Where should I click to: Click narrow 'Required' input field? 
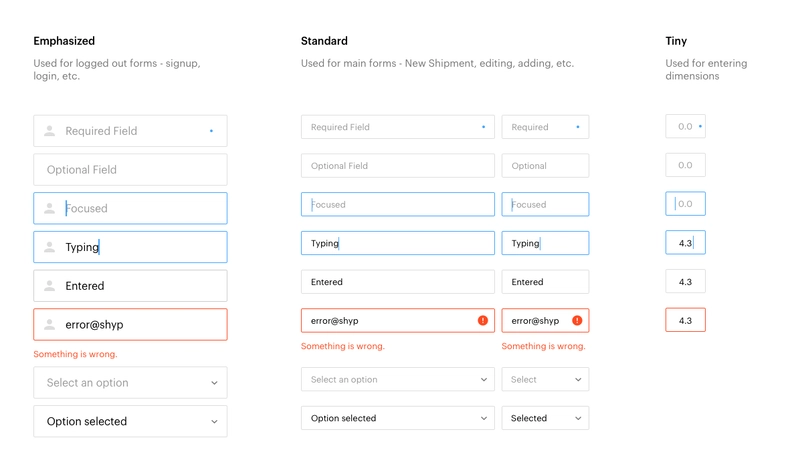click(x=545, y=127)
